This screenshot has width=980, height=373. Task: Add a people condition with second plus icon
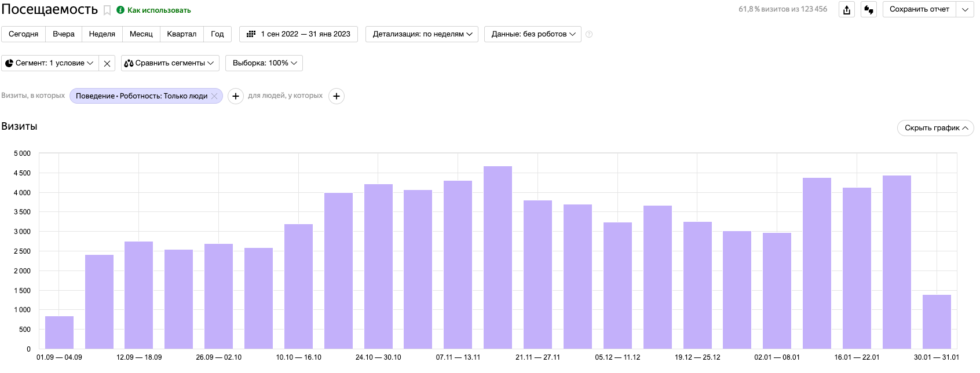pyautogui.click(x=337, y=96)
